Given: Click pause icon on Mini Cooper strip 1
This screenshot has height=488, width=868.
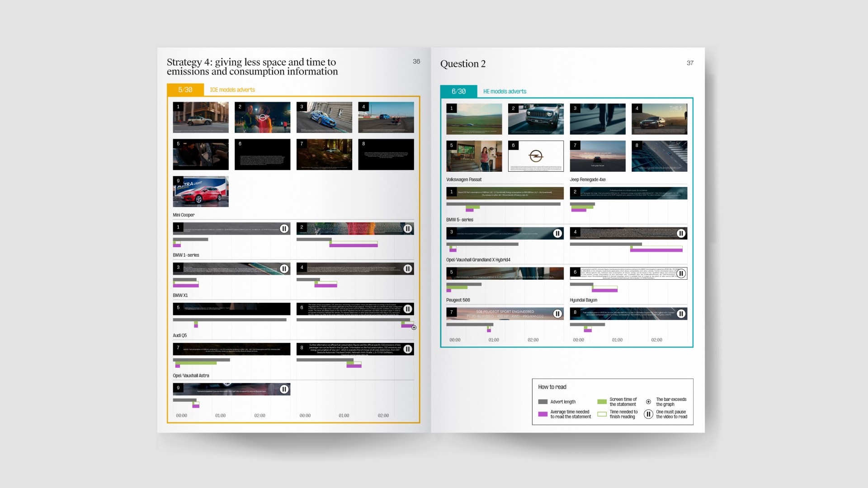Looking at the screenshot, I should [x=284, y=229].
